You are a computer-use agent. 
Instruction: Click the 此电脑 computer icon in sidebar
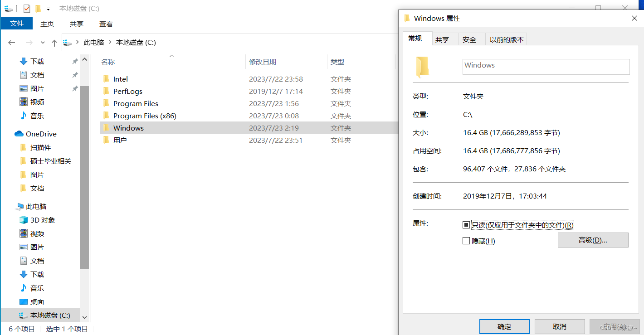[19, 206]
